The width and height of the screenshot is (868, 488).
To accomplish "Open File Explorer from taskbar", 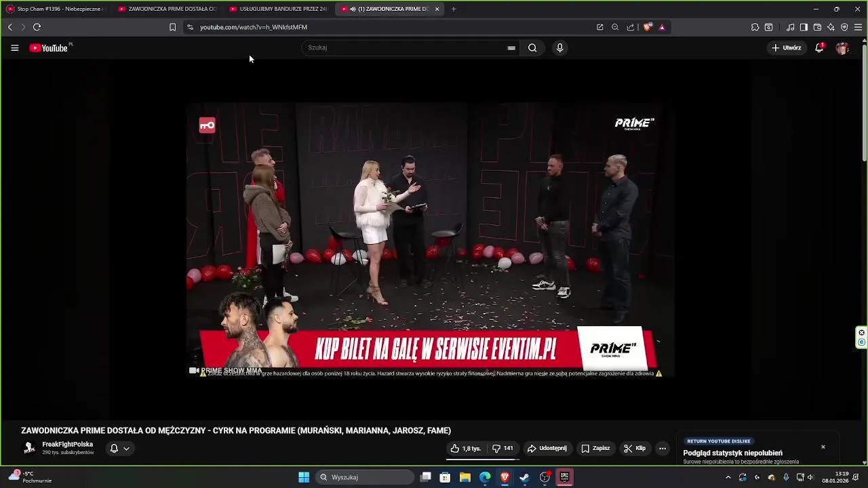I will click(465, 477).
